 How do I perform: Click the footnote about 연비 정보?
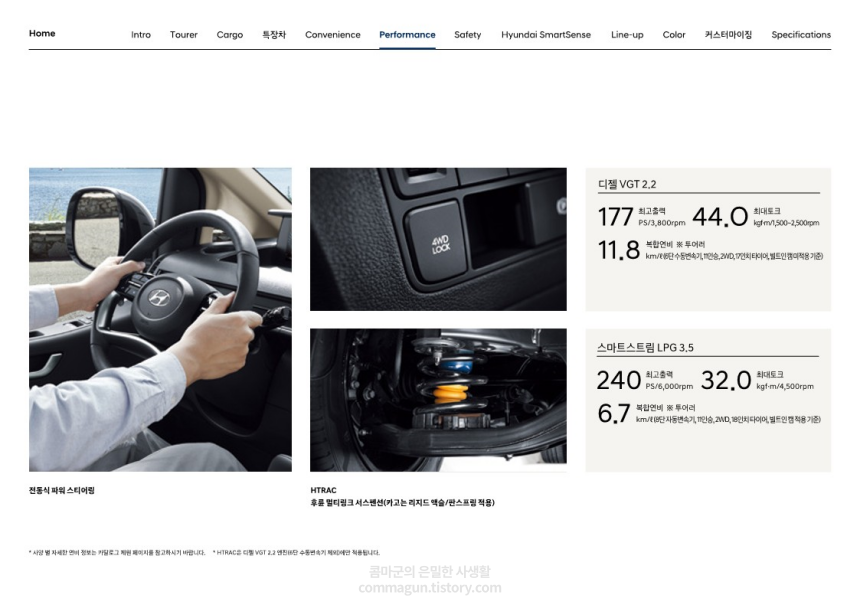pos(117,553)
